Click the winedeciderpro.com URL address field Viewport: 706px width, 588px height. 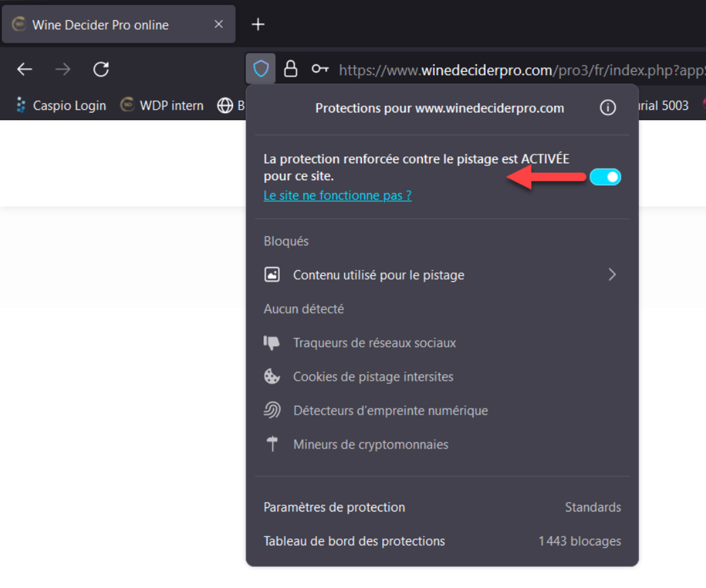(x=522, y=70)
